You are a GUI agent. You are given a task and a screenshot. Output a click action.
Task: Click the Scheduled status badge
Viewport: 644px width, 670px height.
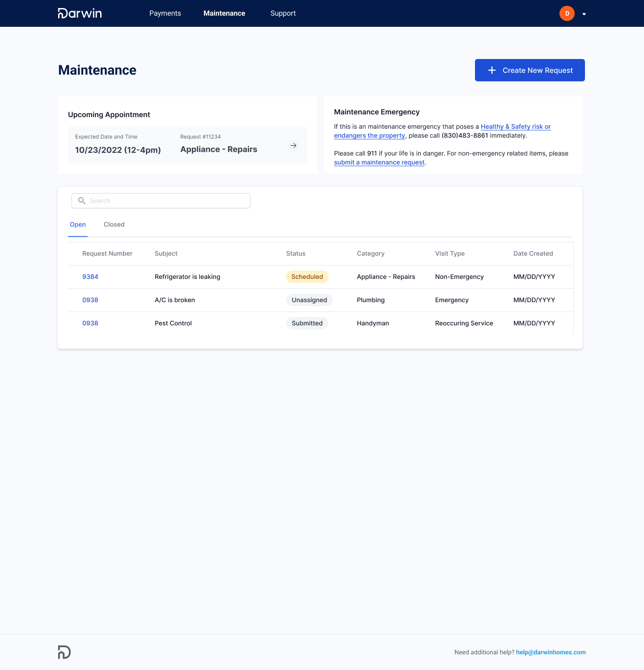[307, 277]
